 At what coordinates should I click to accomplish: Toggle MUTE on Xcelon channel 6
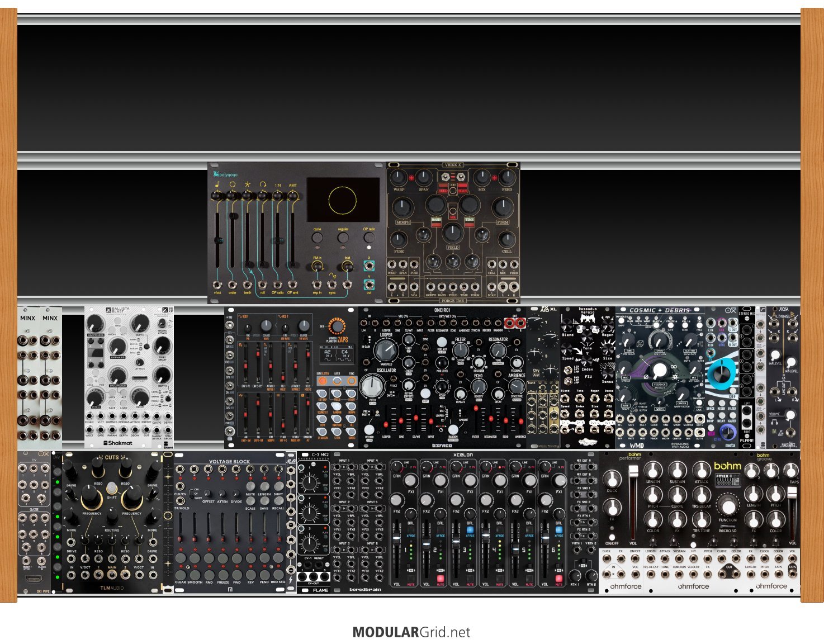tap(559, 579)
